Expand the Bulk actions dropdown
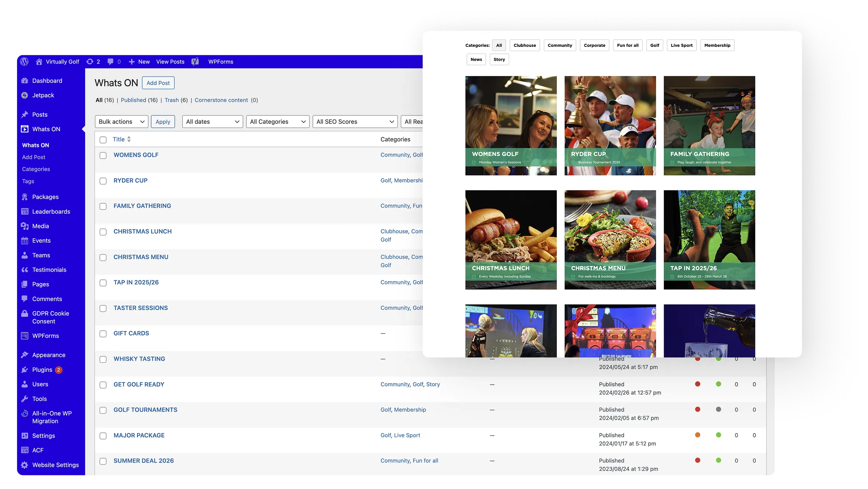The width and height of the screenshot is (868, 489). tap(121, 122)
